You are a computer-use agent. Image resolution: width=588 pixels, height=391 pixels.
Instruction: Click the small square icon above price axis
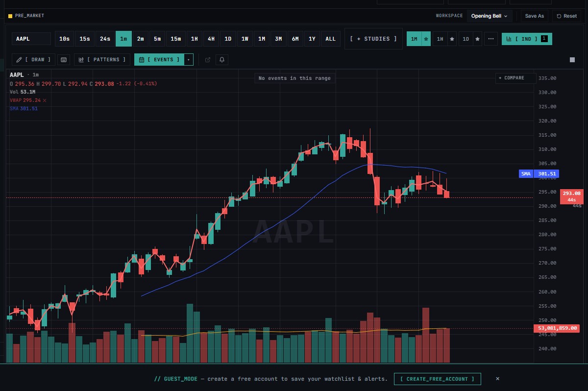pos(572,60)
